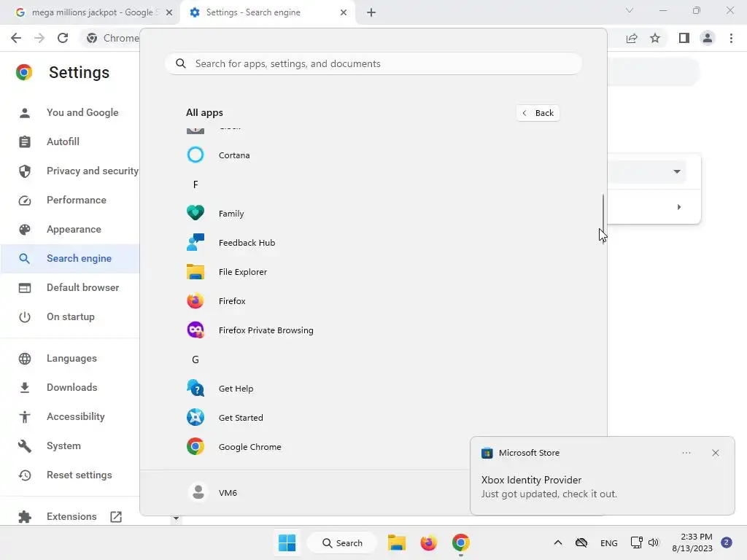Select Search engine in settings sidebar
This screenshot has height=560, width=747.
[x=71, y=258]
